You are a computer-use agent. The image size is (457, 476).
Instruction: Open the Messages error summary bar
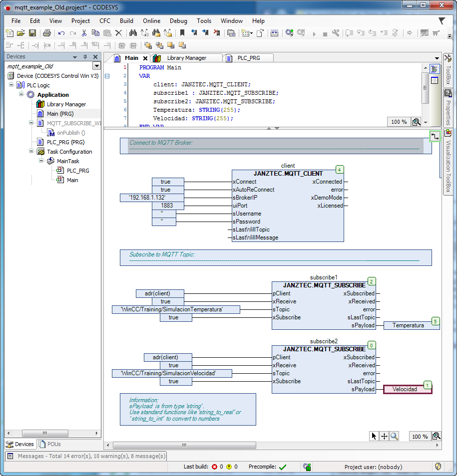click(86, 456)
